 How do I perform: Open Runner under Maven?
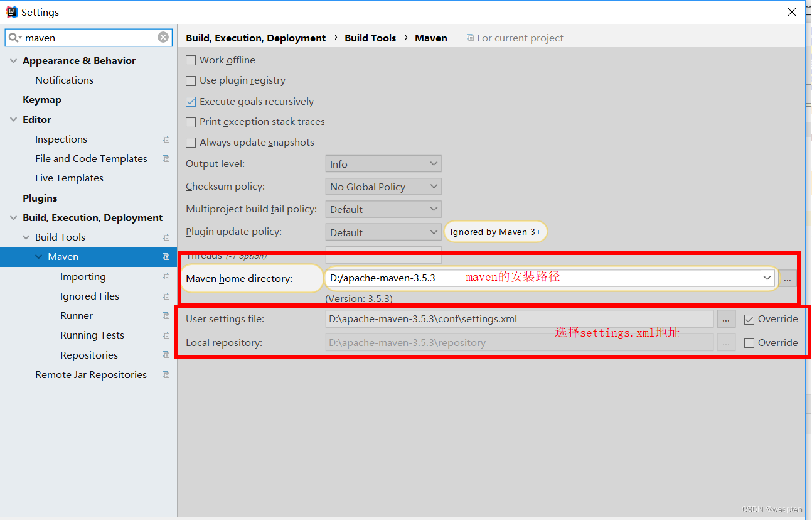pyautogui.click(x=77, y=316)
